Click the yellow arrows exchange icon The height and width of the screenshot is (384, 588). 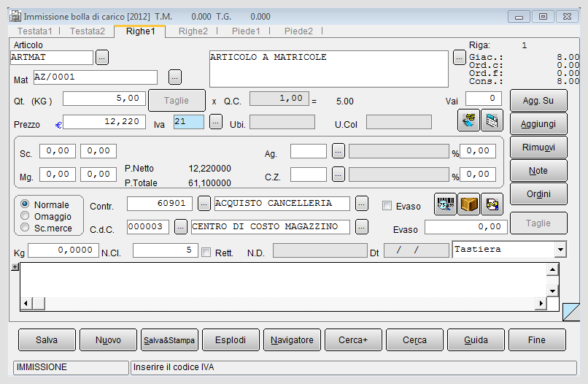[492, 204]
